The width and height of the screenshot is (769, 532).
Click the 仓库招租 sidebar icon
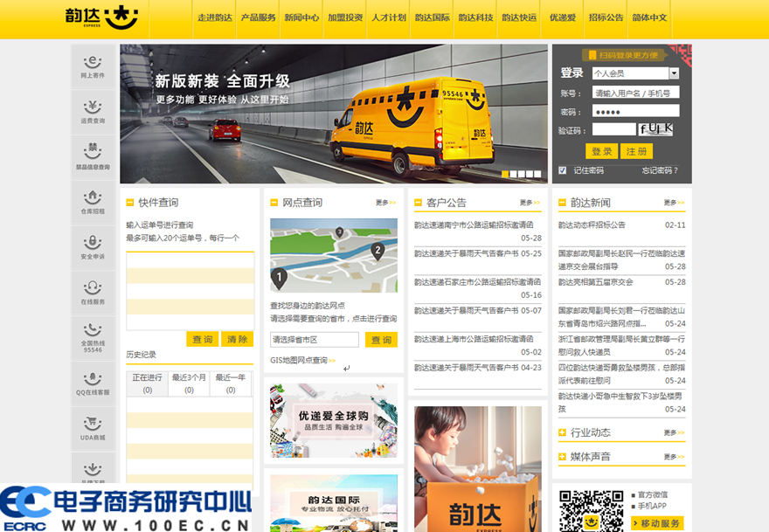coord(93,203)
